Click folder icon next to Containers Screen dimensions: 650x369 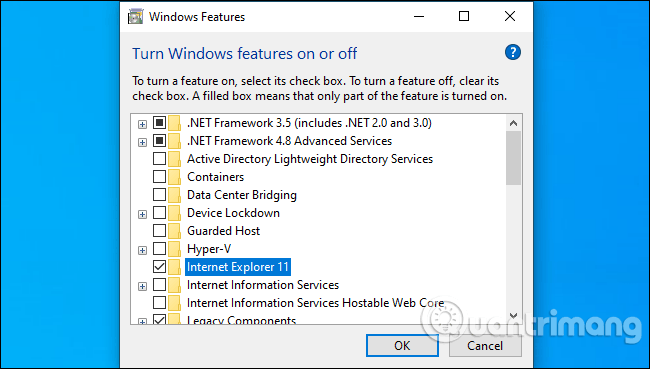(x=175, y=177)
